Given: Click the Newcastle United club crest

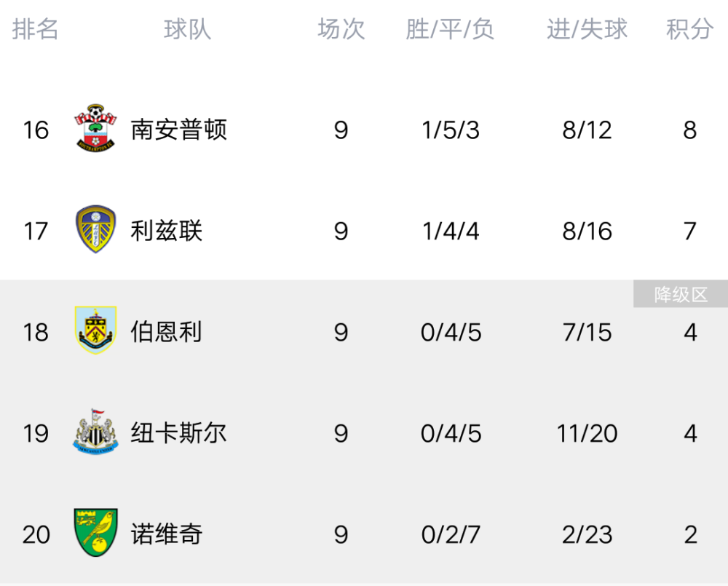Looking at the screenshot, I should click(95, 432).
